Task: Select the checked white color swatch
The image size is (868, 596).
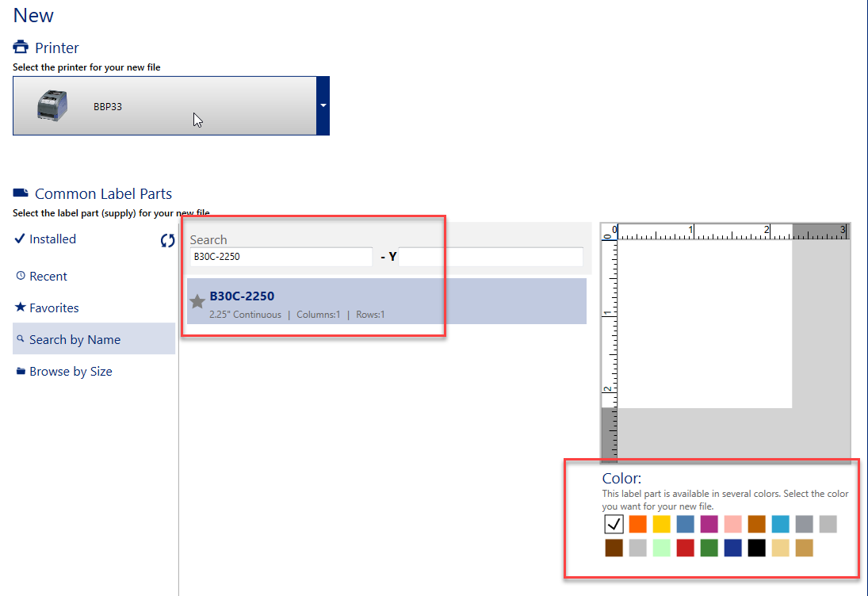Action: coord(614,524)
